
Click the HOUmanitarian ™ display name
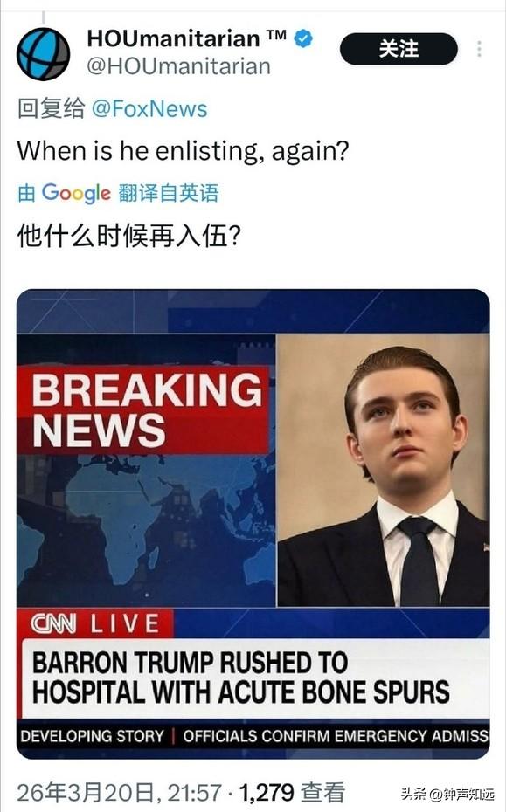tap(187, 38)
